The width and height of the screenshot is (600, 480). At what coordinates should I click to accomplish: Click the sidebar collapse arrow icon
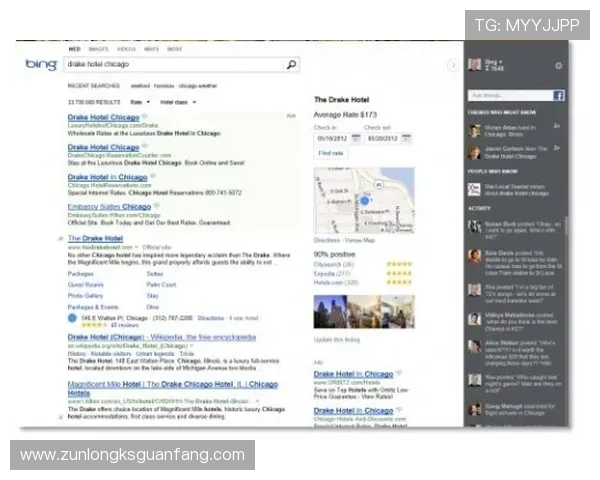click(x=453, y=65)
